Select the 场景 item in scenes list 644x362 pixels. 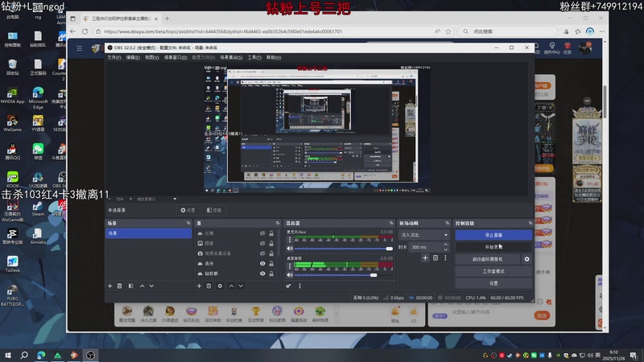coord(148,233)
